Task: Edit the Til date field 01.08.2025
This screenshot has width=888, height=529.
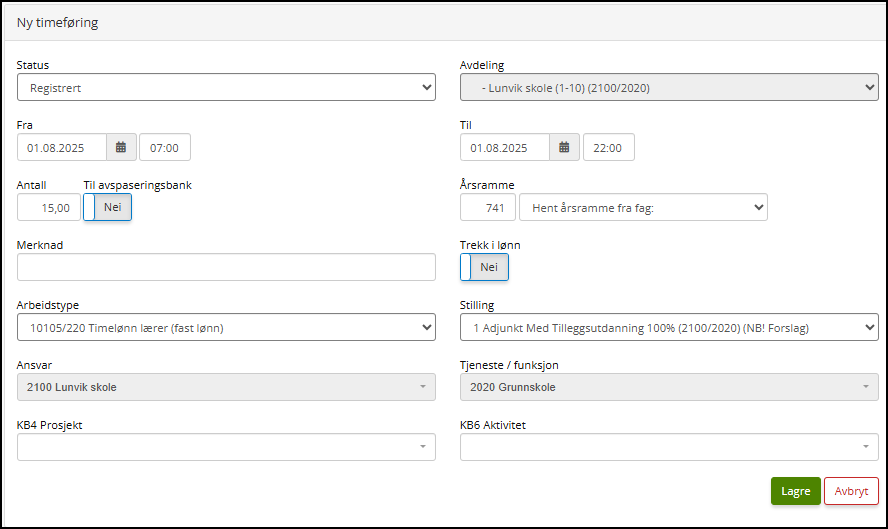Action: pyautogui.click(x=505, y=147)
